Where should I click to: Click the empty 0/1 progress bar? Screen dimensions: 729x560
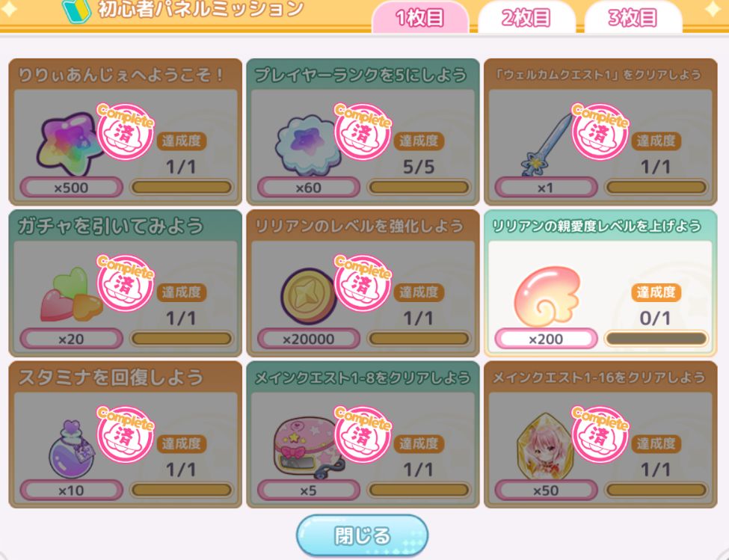pyautogui.click(x=656, y=339)
